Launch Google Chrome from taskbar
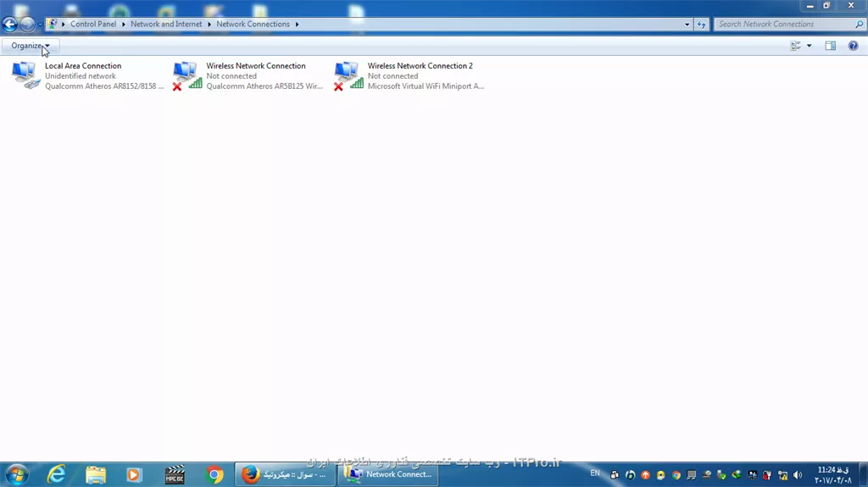 point(214,475)
